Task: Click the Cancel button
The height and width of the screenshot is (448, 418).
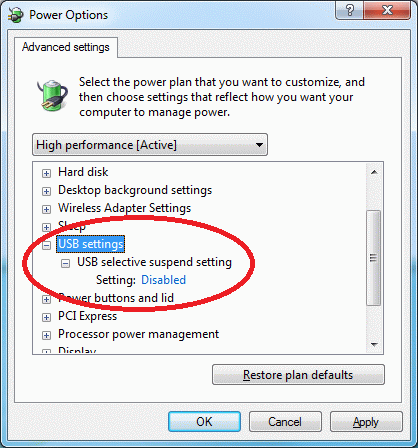Action: [285, 422]
